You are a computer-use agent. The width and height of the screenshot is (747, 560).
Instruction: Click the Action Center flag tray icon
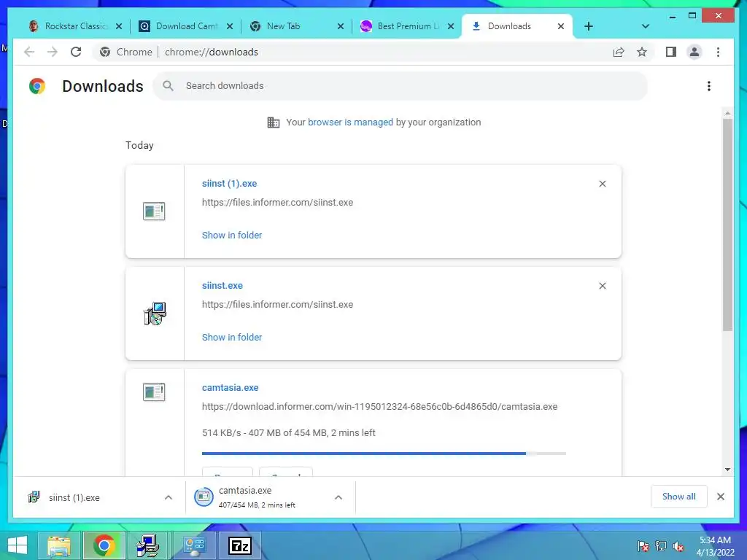[643, 546]
